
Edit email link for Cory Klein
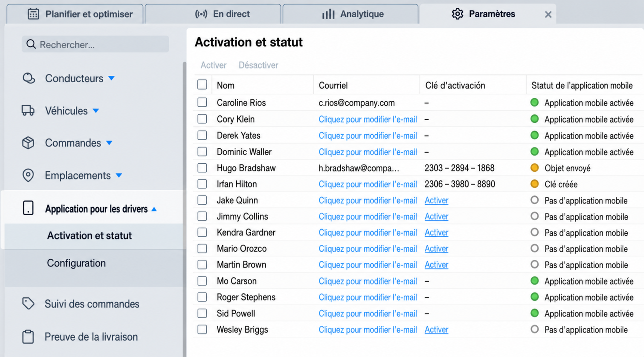(x=368, y=119)
